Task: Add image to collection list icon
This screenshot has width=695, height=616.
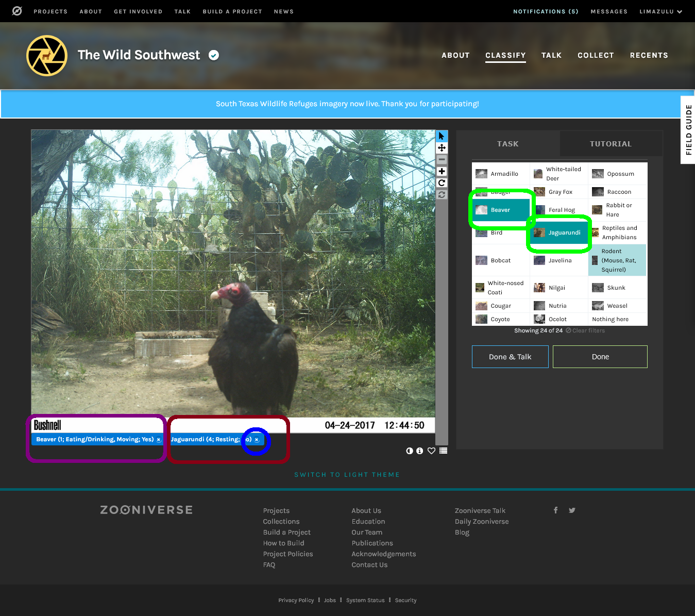Action: pyautogui.click(x=443, y=451)
